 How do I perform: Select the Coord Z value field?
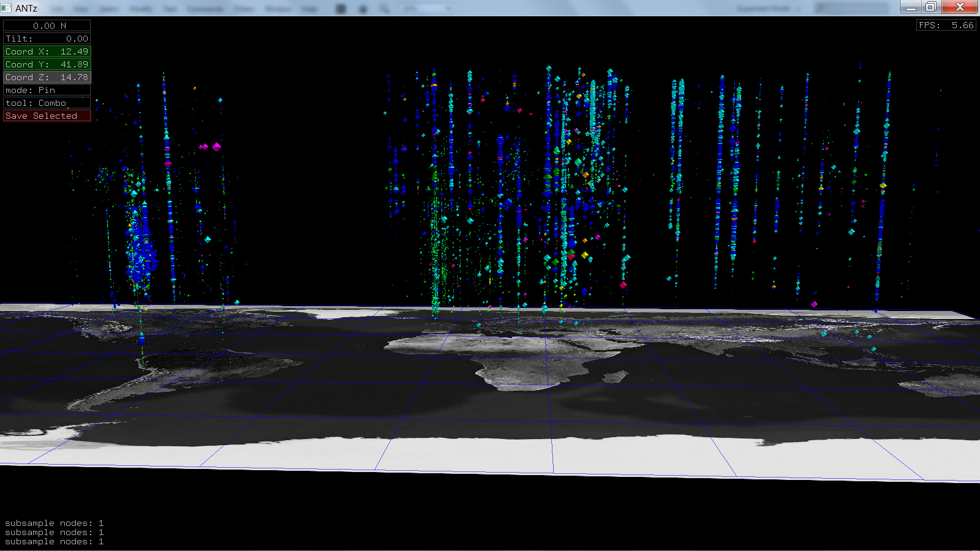(47, 77)
